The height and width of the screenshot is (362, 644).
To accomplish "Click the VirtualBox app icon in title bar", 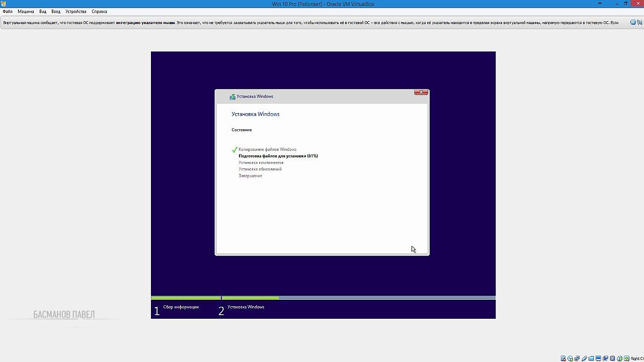I will (4, 4).
